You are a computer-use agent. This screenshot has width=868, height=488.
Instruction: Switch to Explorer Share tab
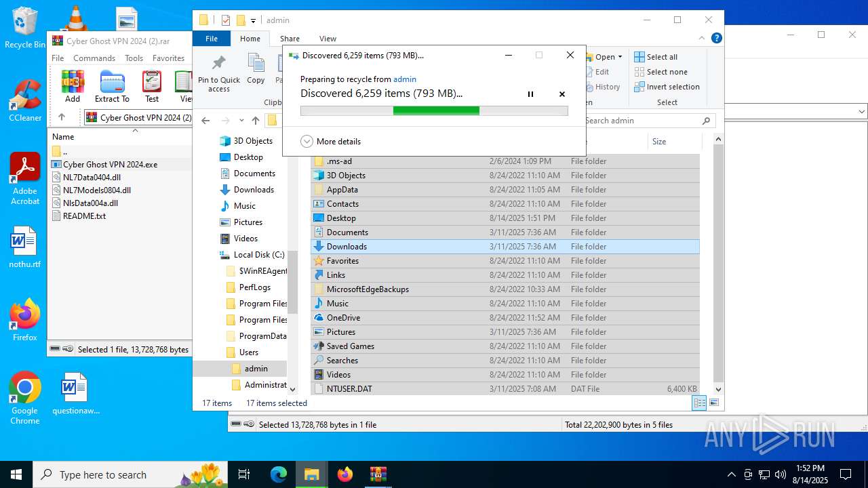click(290, 39)
